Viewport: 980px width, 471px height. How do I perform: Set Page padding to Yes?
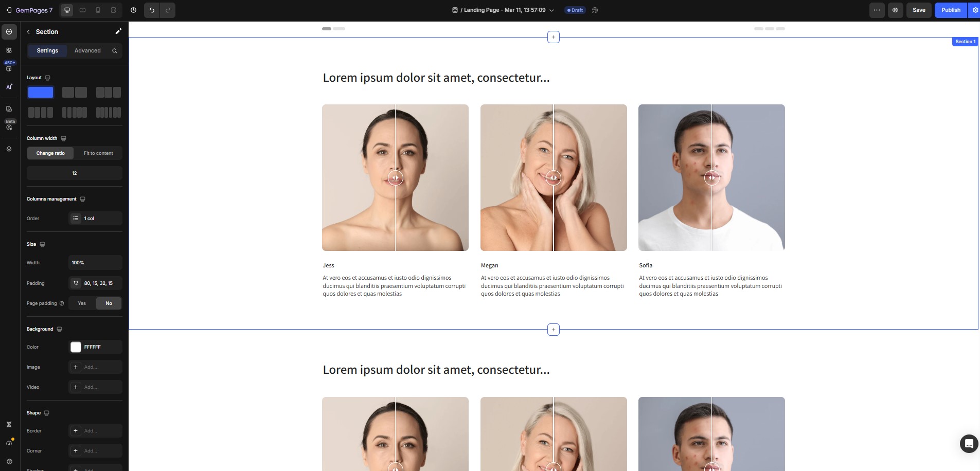pos(82,303)
